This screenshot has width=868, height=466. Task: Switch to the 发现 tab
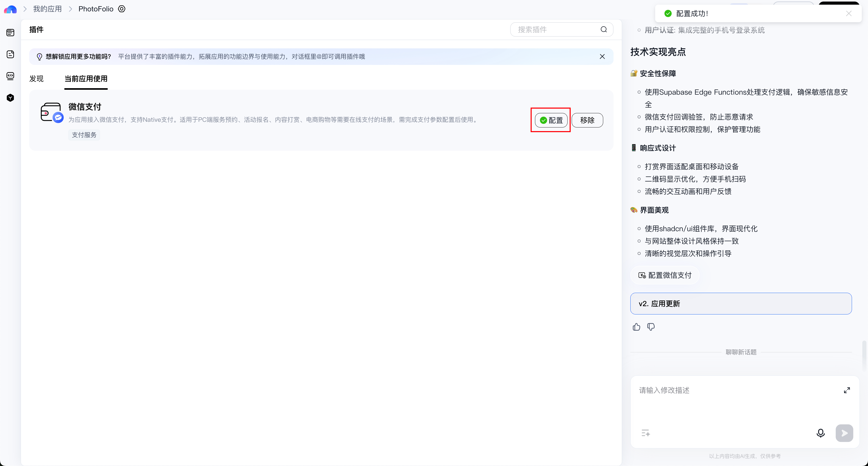[36, 79]
